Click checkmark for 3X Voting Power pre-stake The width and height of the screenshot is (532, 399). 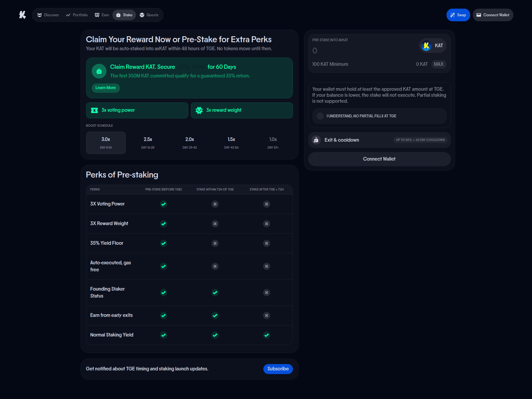click(x=163, y=204)
